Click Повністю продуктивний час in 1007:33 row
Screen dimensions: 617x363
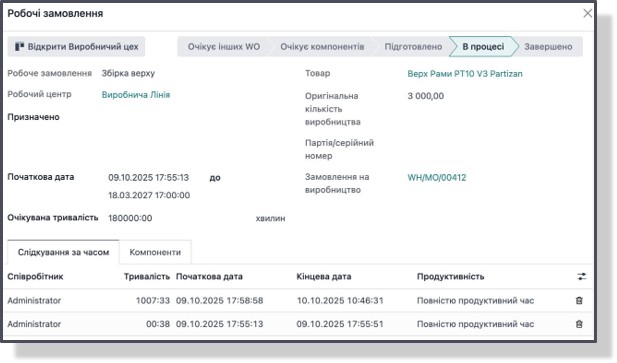click(x=475, y=301)
